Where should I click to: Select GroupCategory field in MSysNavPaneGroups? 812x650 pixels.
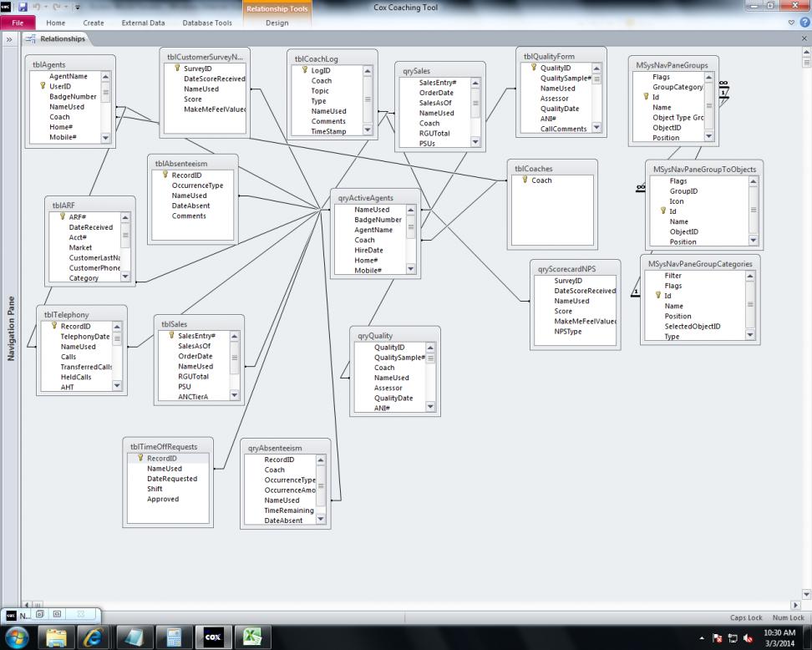[678, 87]
